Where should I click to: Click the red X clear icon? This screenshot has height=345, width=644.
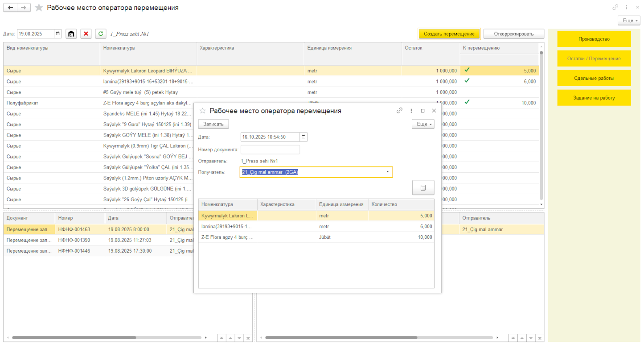(86, 34)
